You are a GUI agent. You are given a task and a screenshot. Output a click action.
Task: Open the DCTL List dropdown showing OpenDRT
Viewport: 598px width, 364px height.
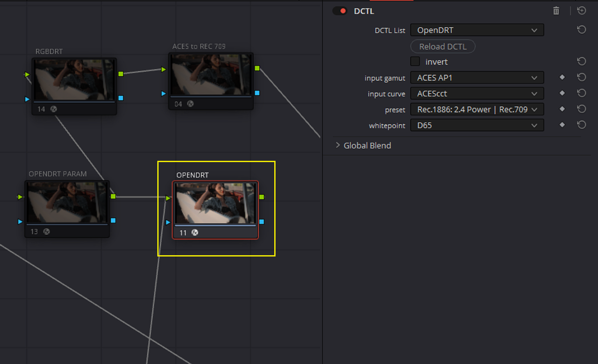[477, 30]
